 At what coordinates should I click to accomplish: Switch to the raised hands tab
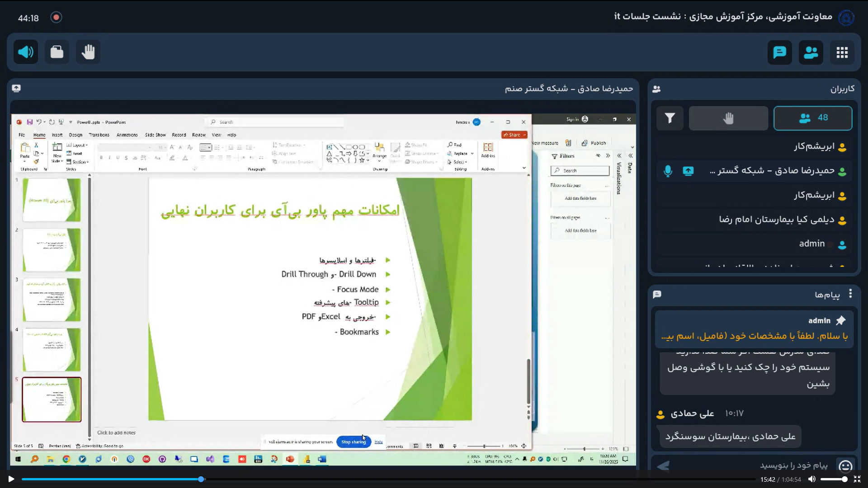[728, 118]
